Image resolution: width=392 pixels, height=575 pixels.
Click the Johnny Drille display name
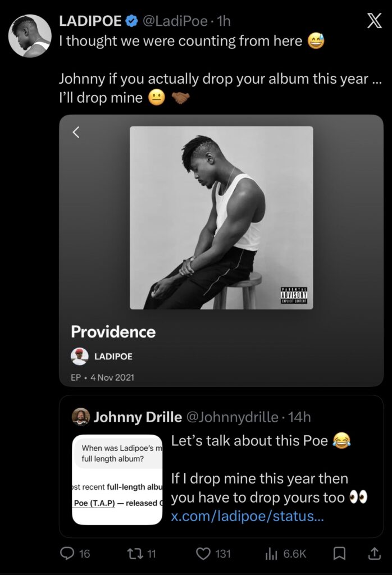tap(138, 417)
